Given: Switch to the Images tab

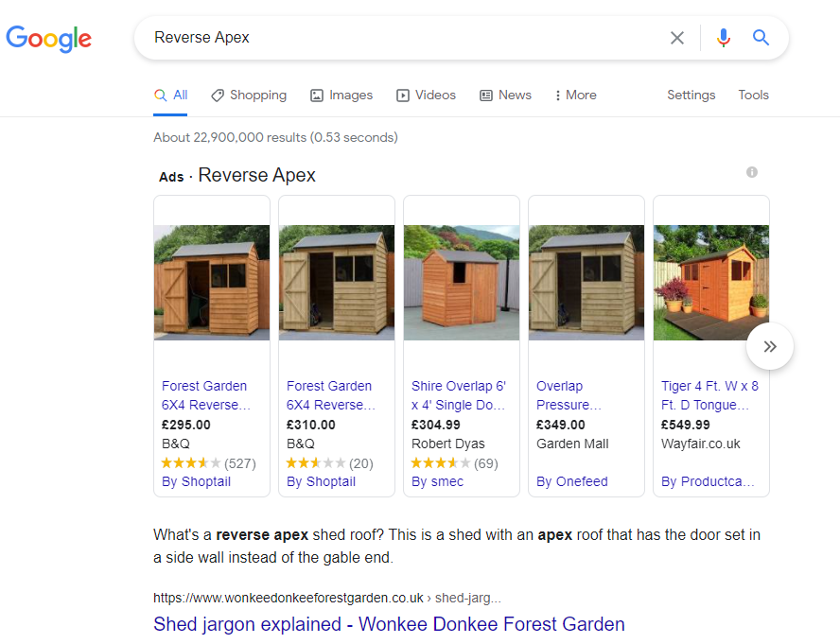Looking at the screenshot, I should point(341,95).
